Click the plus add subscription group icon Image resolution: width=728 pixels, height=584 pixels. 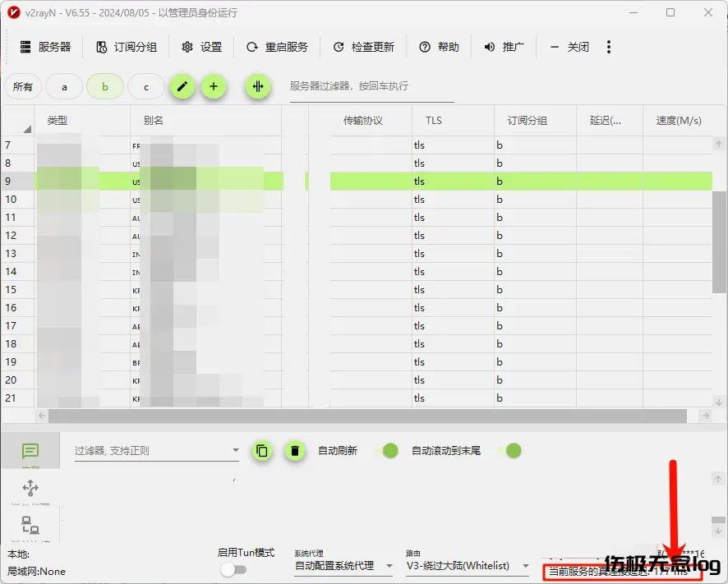click(x=214, y=86)
